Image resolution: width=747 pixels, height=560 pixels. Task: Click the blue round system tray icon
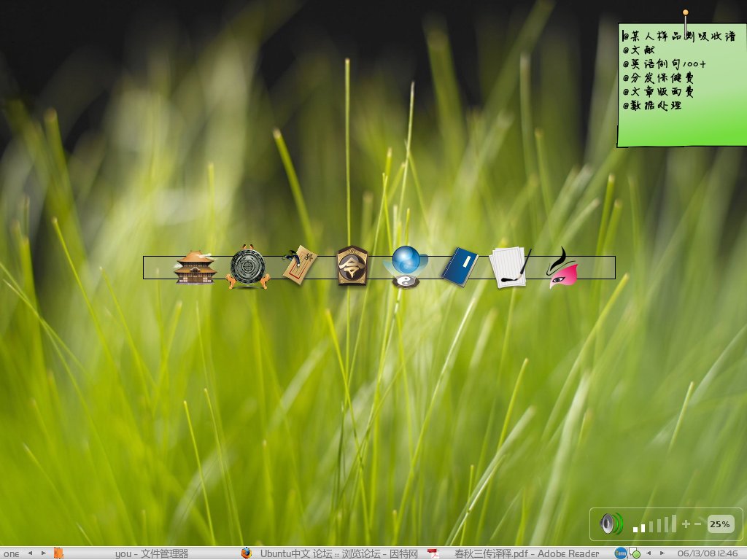[x=621, y=553]
